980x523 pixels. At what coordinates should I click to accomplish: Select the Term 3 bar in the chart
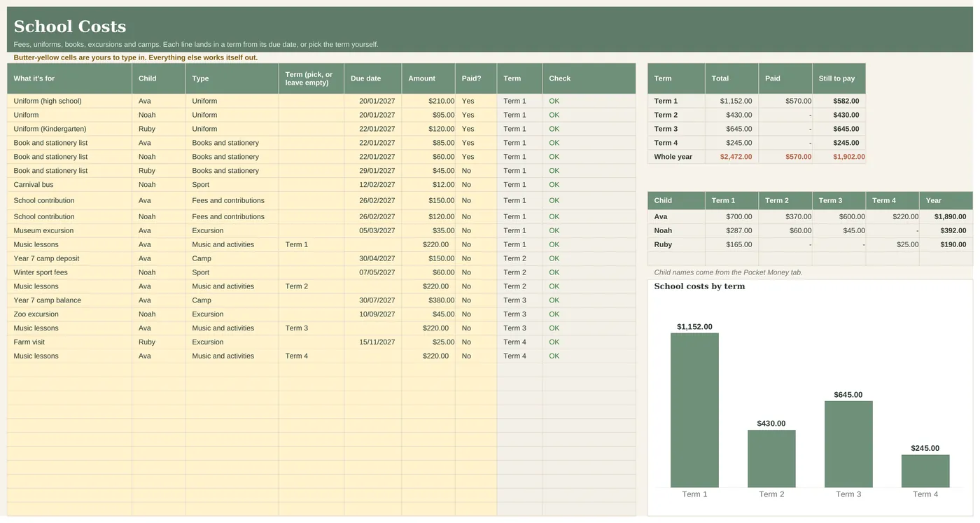click(x=848, y=444)
